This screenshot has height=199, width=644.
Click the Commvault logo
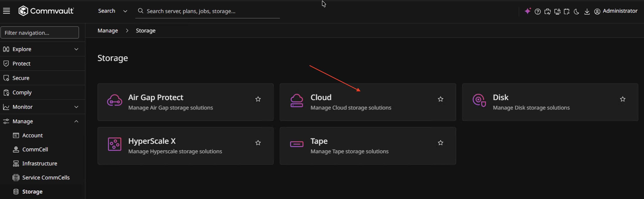point(46,11)
